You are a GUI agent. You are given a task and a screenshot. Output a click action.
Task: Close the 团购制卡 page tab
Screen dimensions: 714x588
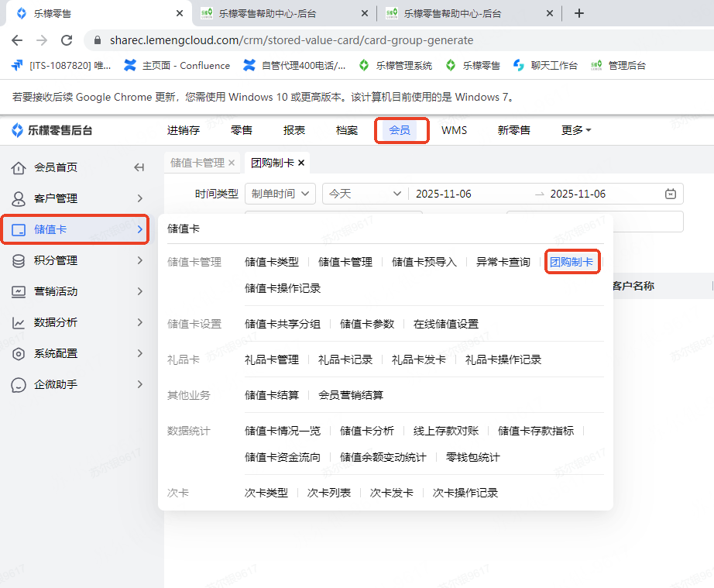pos(301,163)
